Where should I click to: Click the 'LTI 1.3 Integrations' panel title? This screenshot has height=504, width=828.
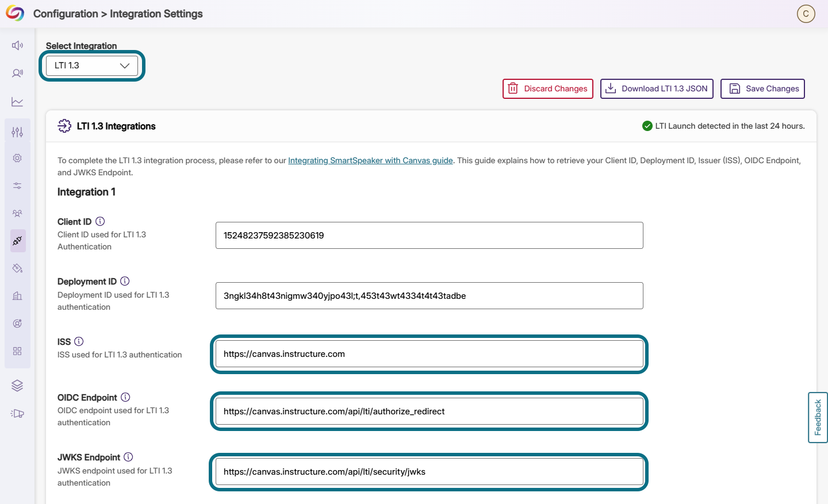coord(116,126)
